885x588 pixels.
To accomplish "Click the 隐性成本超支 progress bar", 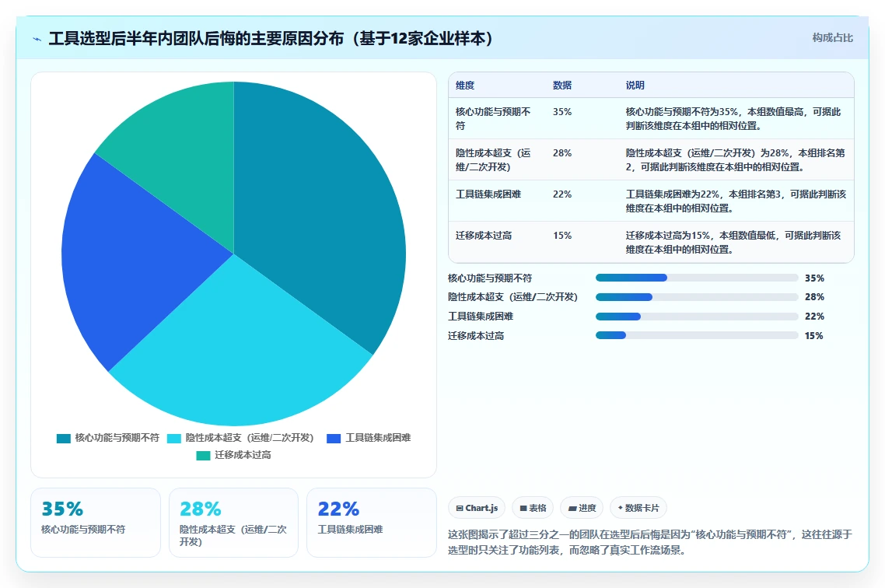I will (x=697, y=297).
